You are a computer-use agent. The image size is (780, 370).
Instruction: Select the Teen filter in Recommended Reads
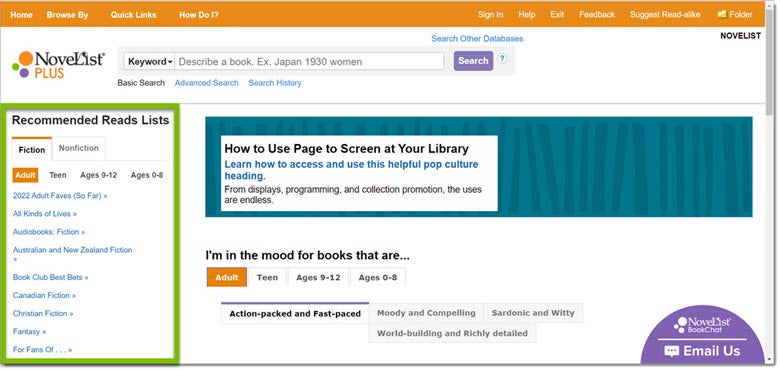[58, 175]
